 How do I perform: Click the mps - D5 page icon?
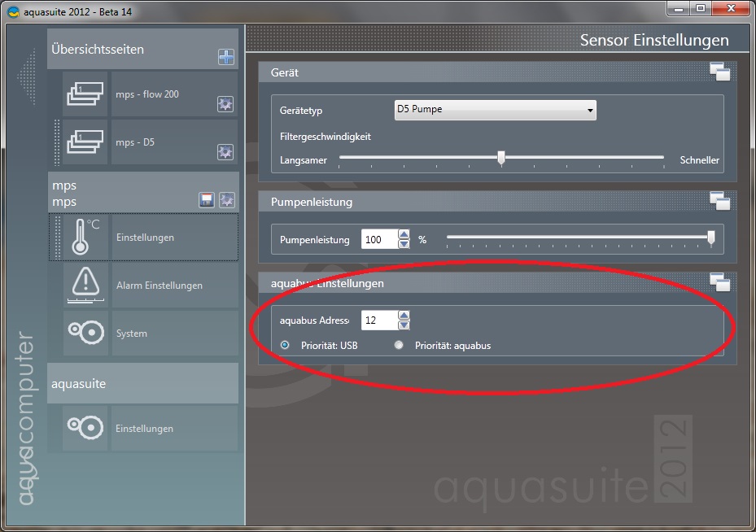click(85, 142)
